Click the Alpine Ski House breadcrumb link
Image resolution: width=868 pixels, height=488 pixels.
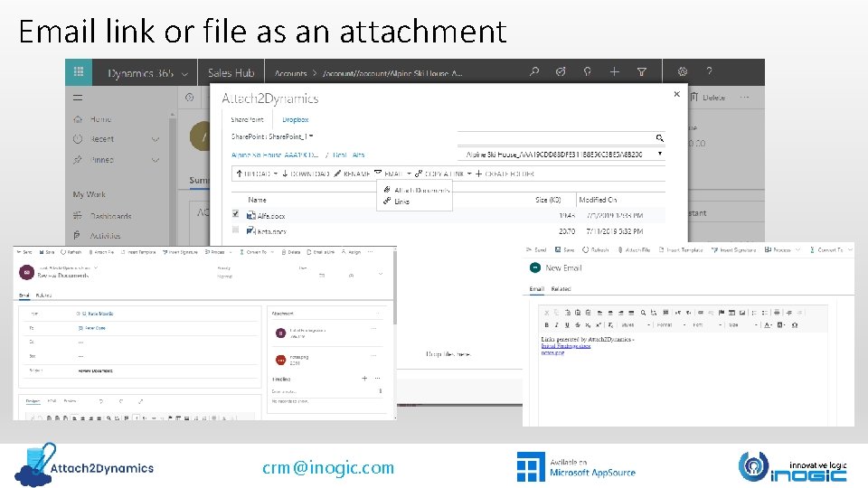(x=275, y=155)
